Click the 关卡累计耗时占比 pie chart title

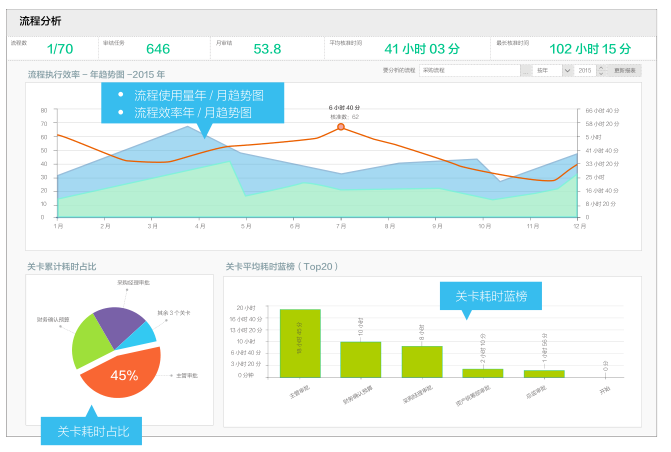62,267
